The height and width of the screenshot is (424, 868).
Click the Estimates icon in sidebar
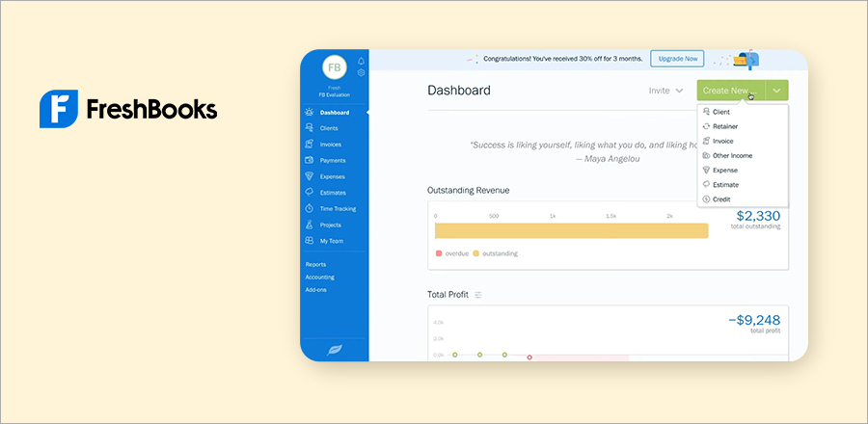310,193
